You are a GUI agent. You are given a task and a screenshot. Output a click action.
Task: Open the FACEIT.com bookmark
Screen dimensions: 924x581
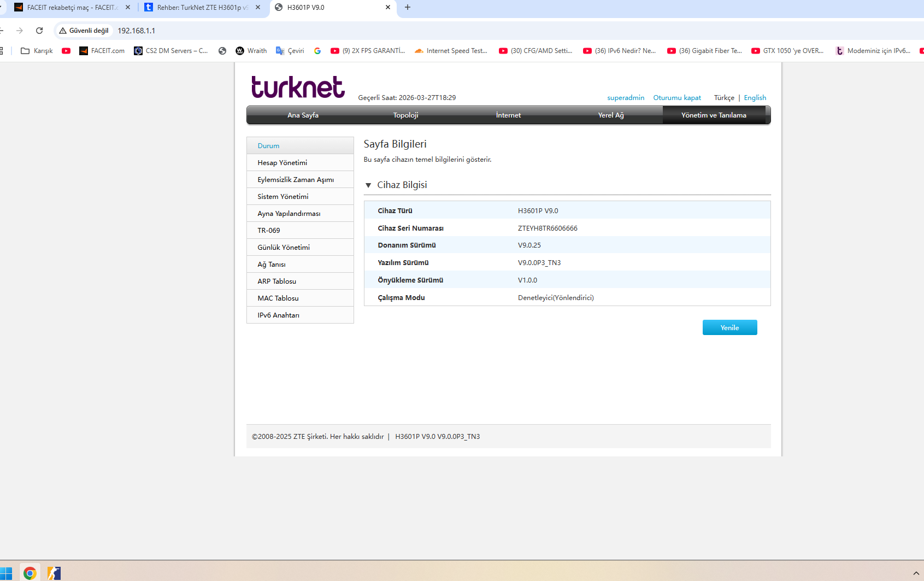(102, 51)
